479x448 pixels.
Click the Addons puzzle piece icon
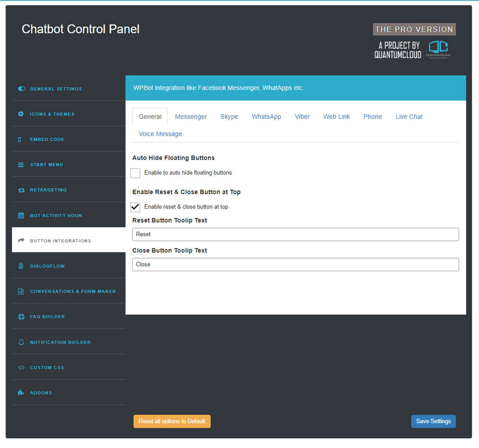coord(21,393)
